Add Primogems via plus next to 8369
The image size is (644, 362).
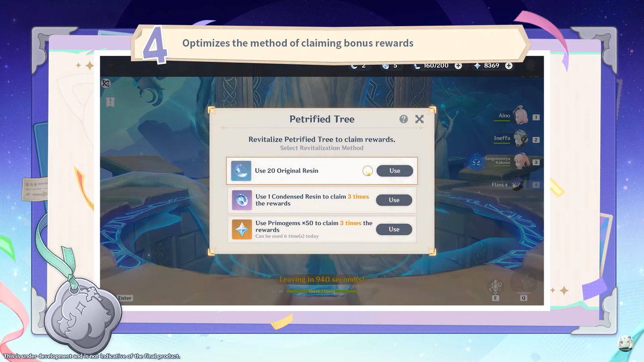509,66
